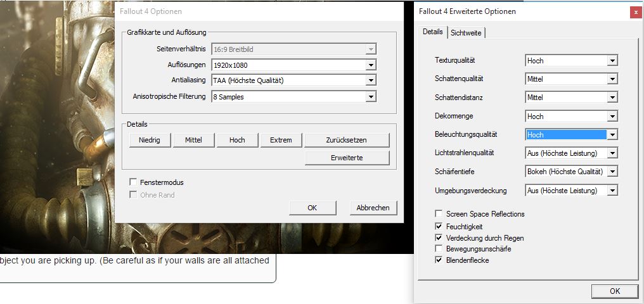
Task: Click the Zurücksetzen button
Action: tap(347, 140)
